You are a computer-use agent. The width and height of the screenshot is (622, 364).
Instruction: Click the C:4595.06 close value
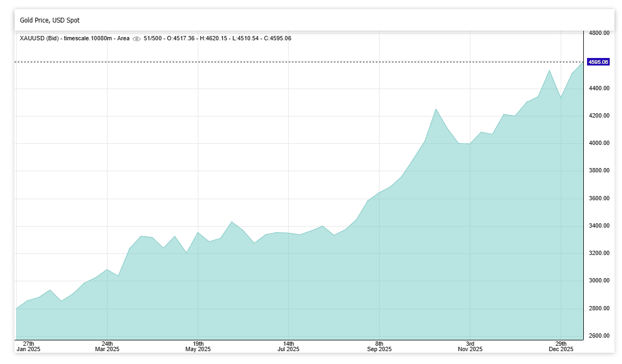(274, 39)
